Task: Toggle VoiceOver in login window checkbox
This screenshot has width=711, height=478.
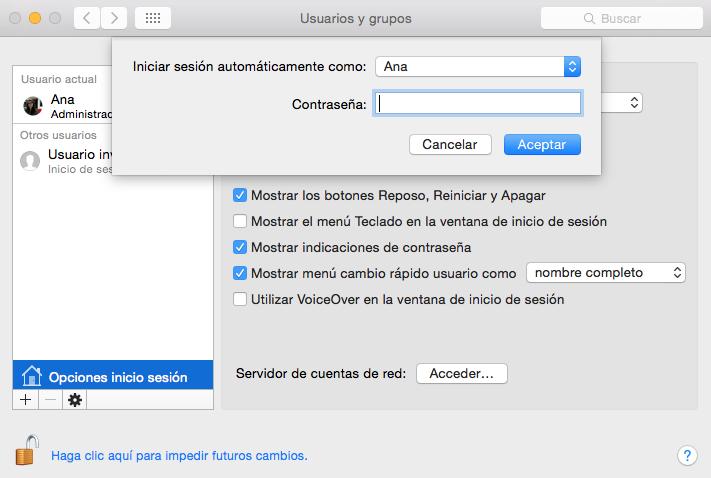Action: (x=240, y=299)
